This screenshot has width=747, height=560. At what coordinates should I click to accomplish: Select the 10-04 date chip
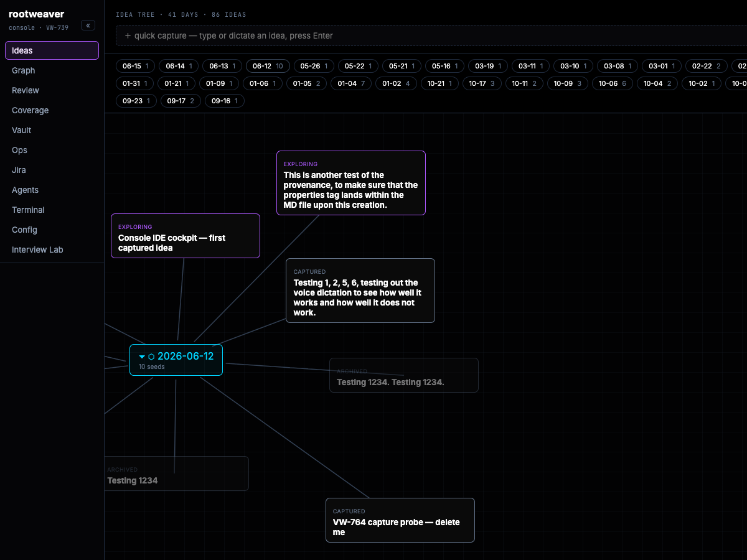657,83
